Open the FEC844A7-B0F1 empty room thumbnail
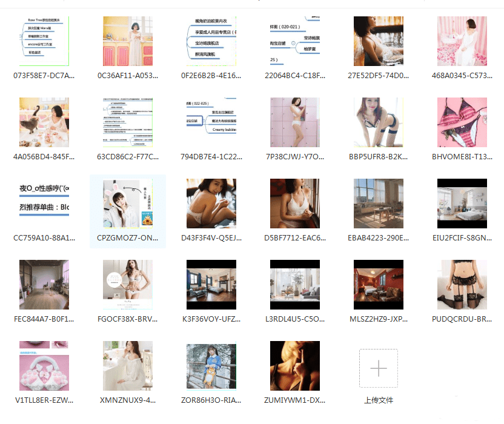Image resolution: width=504 pixels, height=424 pixels. [x=44, y=285]
